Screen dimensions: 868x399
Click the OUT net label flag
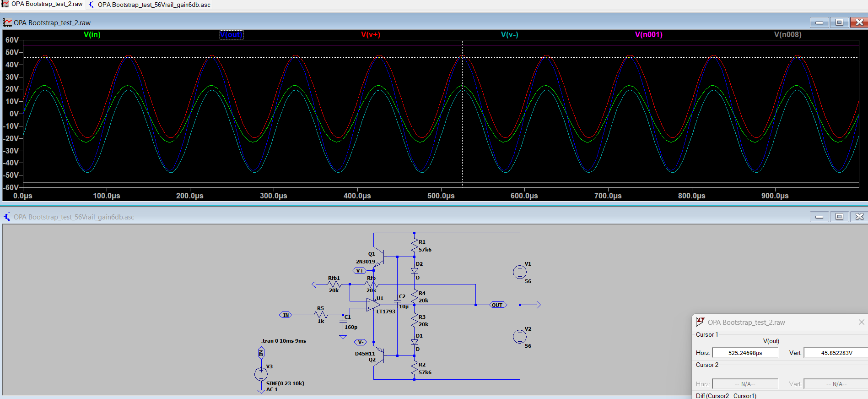tap(498, 305)
